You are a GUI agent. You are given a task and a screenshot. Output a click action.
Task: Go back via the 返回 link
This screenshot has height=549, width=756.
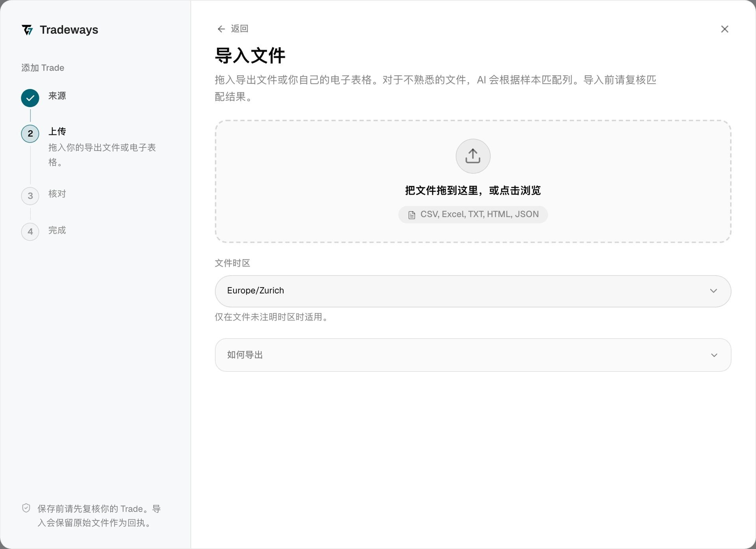point(233,29)
